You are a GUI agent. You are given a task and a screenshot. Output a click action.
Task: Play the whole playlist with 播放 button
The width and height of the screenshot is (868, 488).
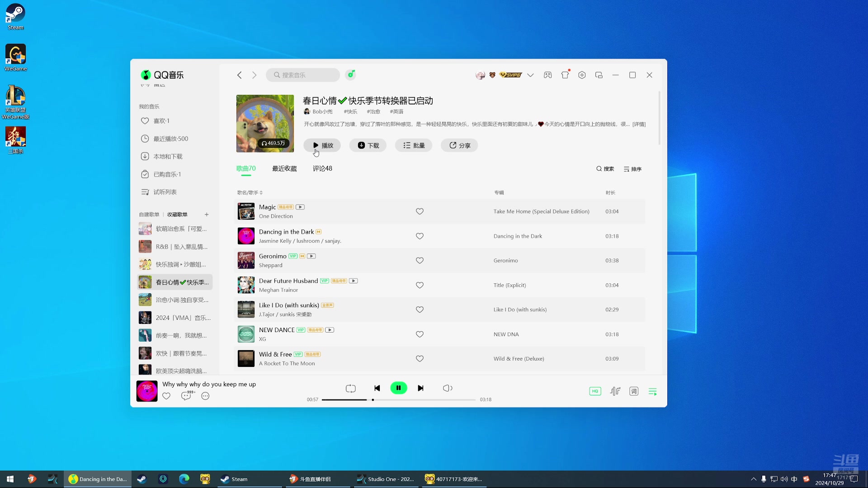click(322, 145)
